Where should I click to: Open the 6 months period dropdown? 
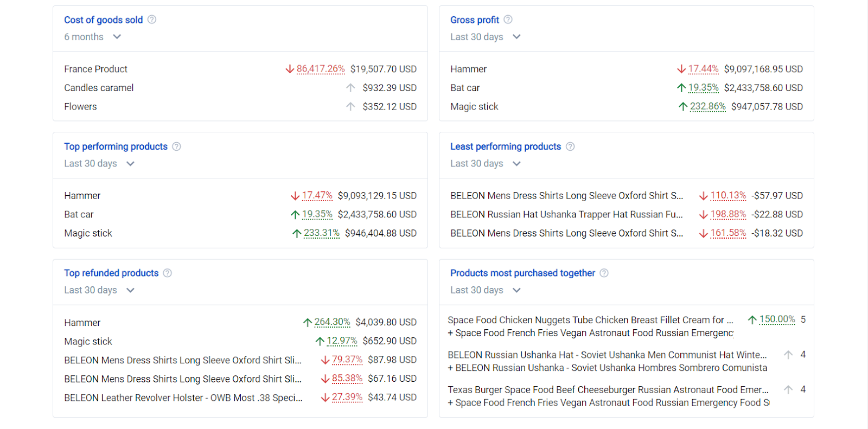92,37
